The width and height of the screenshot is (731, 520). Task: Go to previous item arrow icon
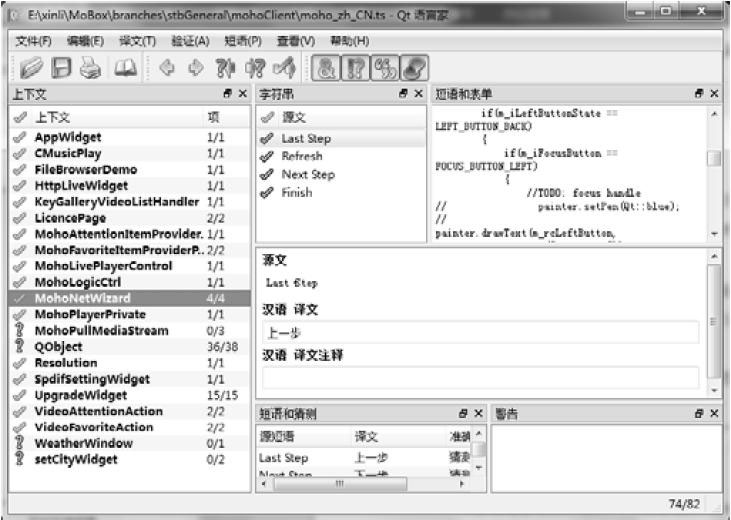[x=167, y=68]
